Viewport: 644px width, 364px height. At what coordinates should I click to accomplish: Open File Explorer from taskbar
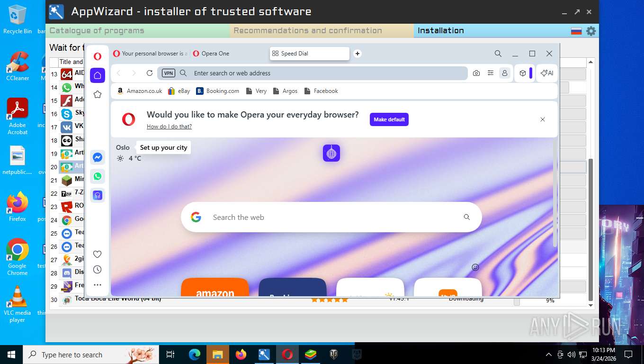coord(218,355)
